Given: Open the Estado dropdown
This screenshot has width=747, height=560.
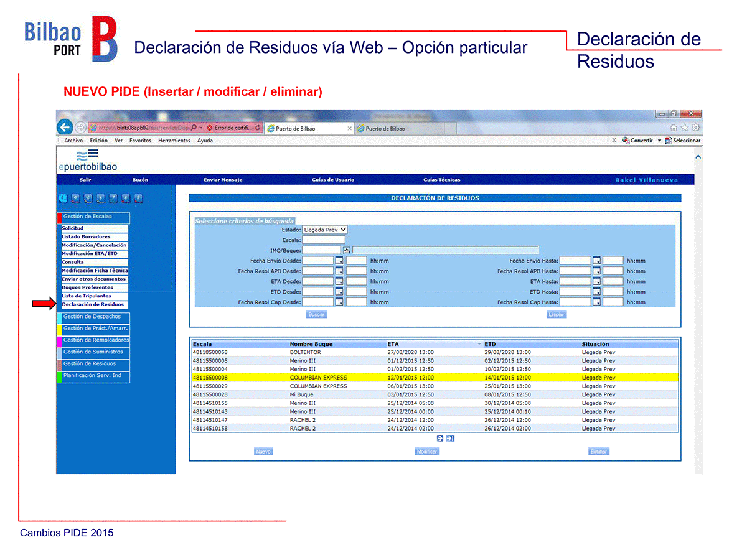Looking at the screenshot, I should pos(325,230).
